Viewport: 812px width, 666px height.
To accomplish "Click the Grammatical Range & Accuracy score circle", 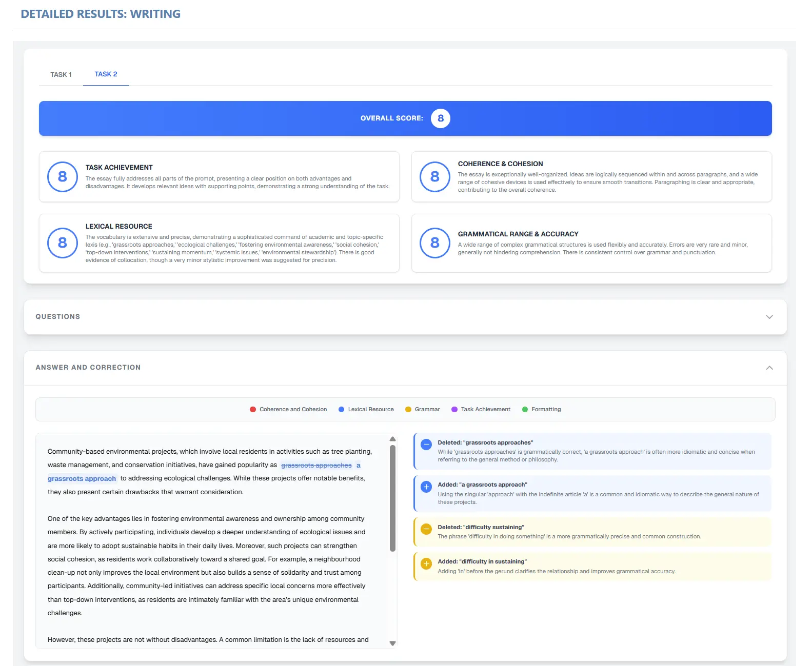I will (434, 243).
